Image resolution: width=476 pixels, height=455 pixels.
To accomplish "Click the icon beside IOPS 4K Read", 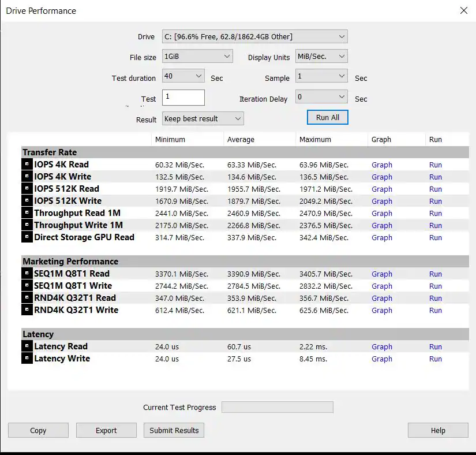I will (x=27, y=165).
